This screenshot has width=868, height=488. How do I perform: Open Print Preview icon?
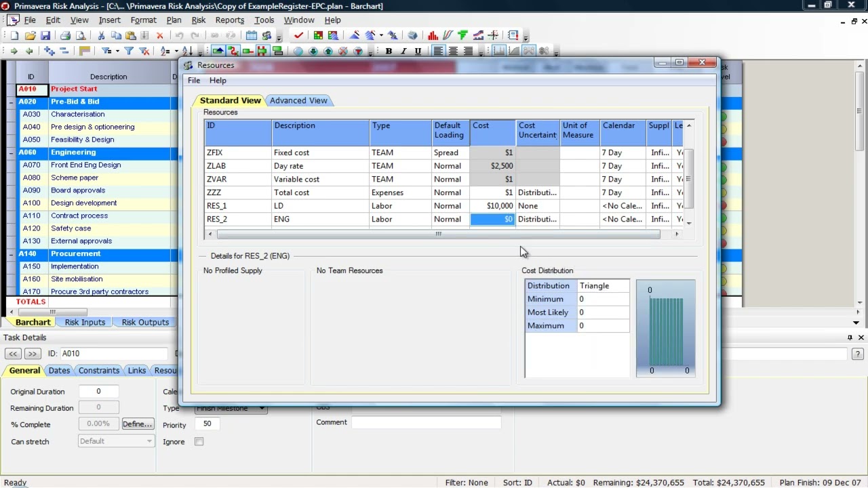pos(81,35)
